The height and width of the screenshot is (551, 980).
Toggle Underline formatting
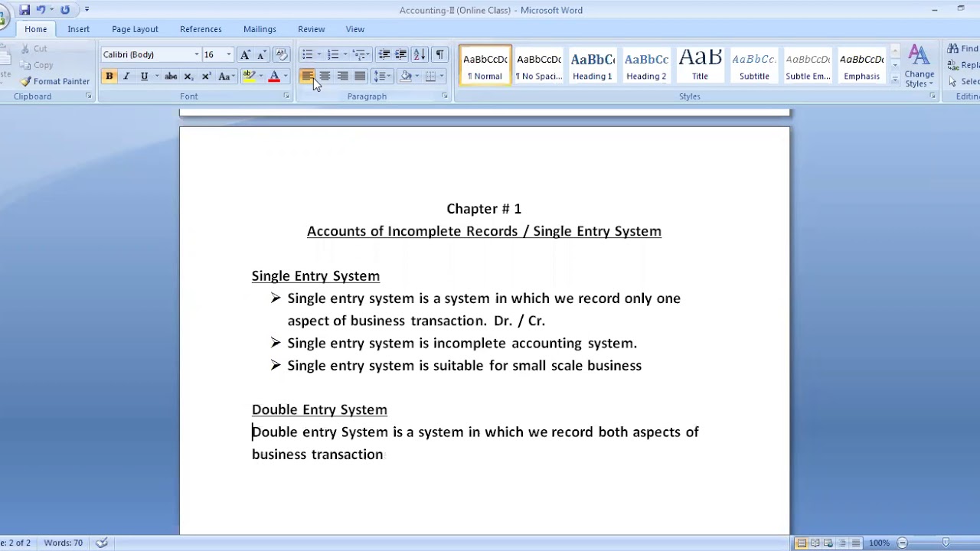pyautogui.click(x=144, y=77)
